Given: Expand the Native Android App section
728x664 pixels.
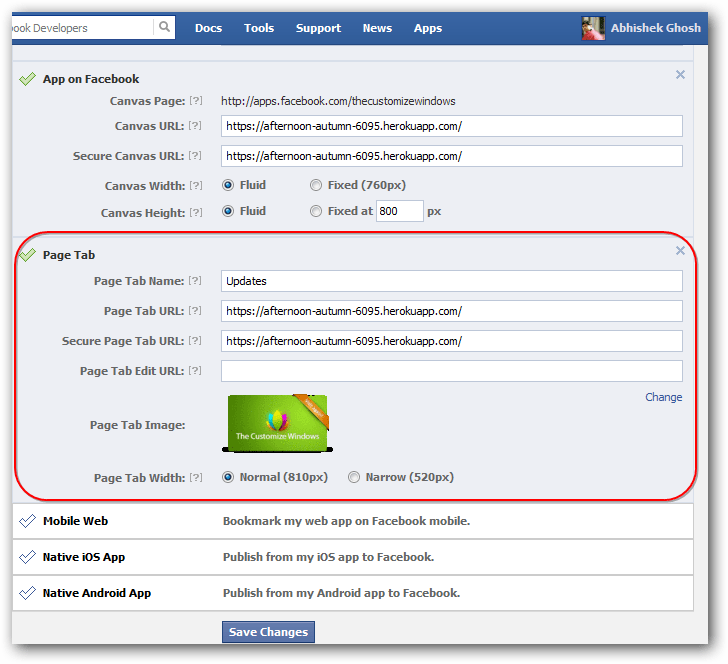Looking at the screenshot, I should [x=353, y=593].
